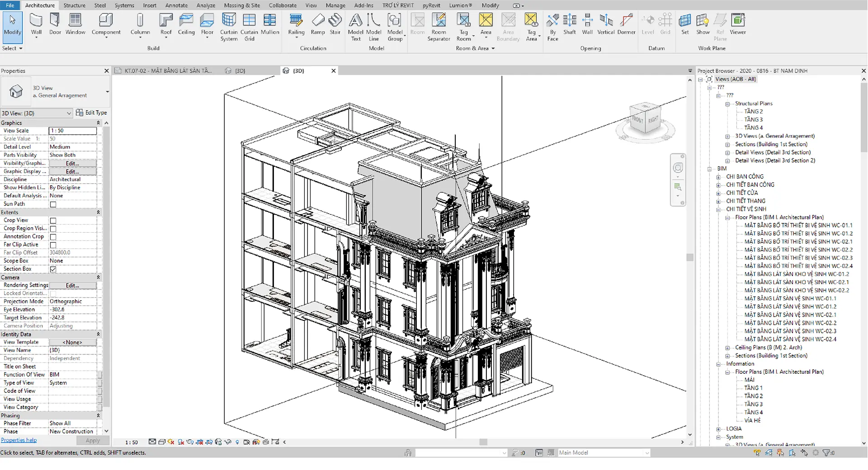Open the Properties help link

[19, 440]
